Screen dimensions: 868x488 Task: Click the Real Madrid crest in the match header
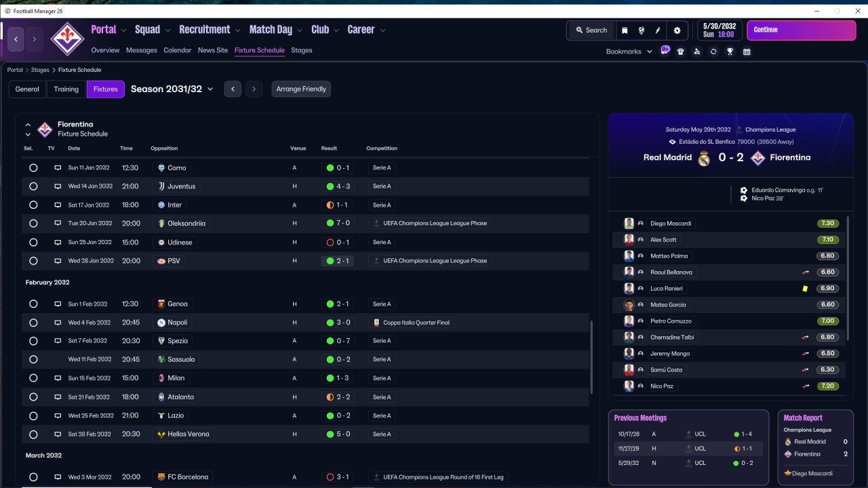704,158
